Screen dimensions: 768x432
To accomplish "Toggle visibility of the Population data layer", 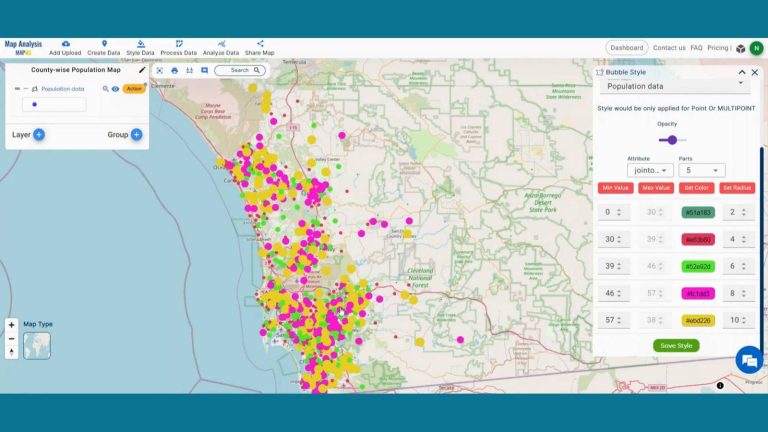I will (x=115, y=89).
